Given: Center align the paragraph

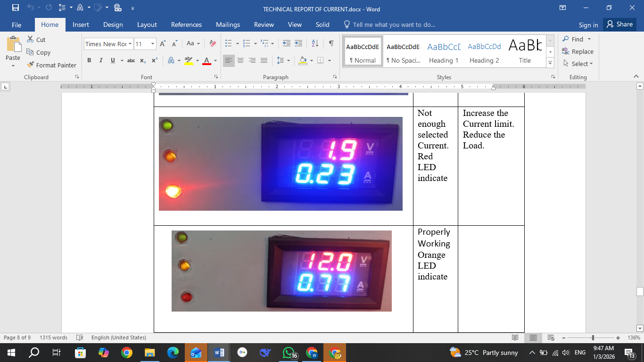Looking at the screenshot, I should tap(240, 60).
